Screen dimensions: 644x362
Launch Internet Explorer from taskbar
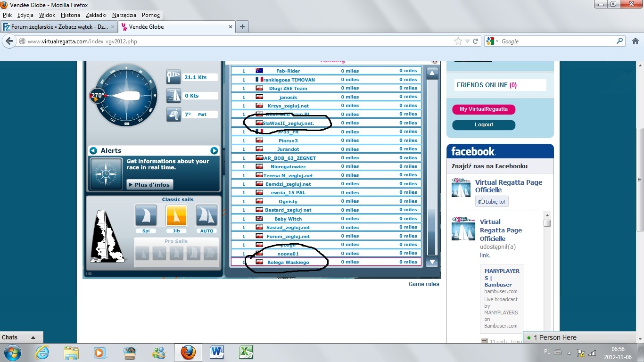click(x=42, y=353)
